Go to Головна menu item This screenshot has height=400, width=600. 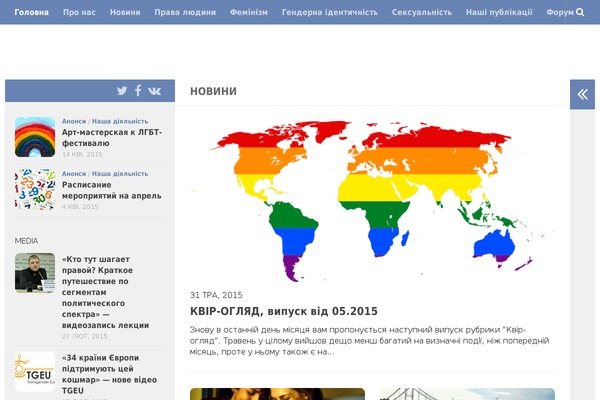click(x=31, y=12)
